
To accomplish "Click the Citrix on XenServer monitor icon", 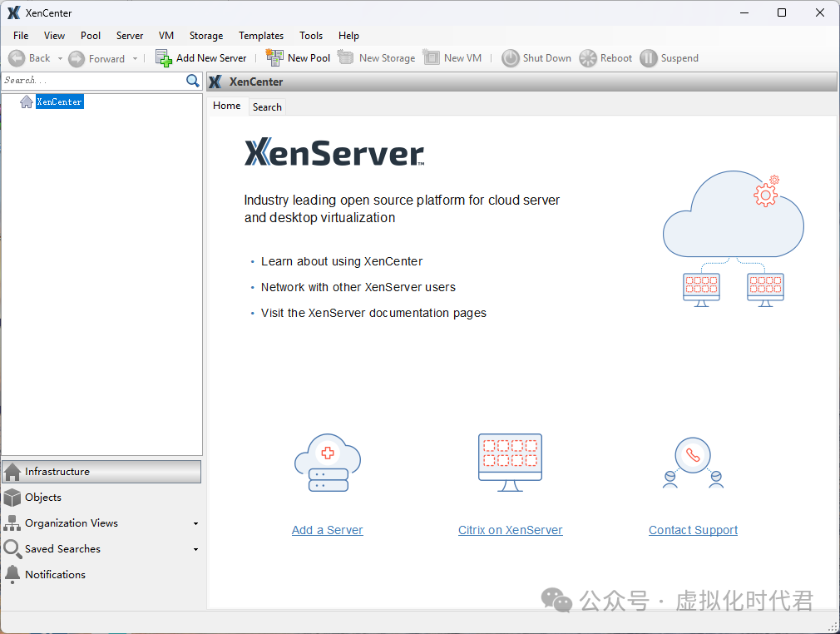I will pyautogui.click(x=510, y=462).
